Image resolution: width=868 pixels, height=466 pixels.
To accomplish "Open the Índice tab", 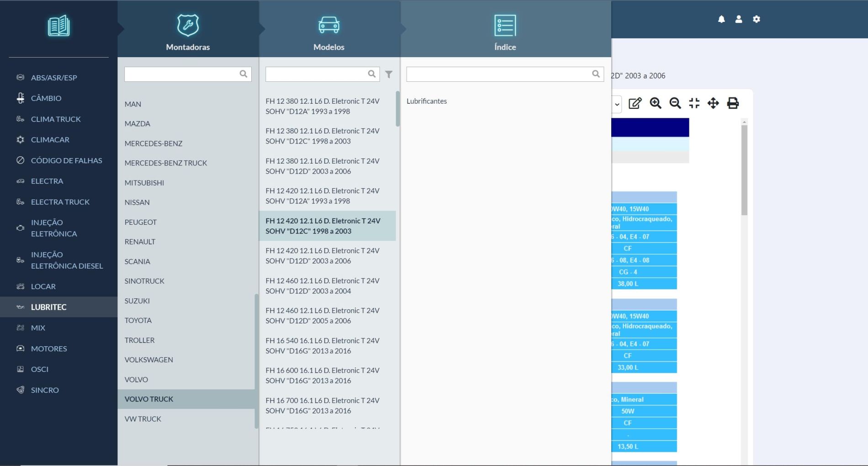I will tap(505, 32).
